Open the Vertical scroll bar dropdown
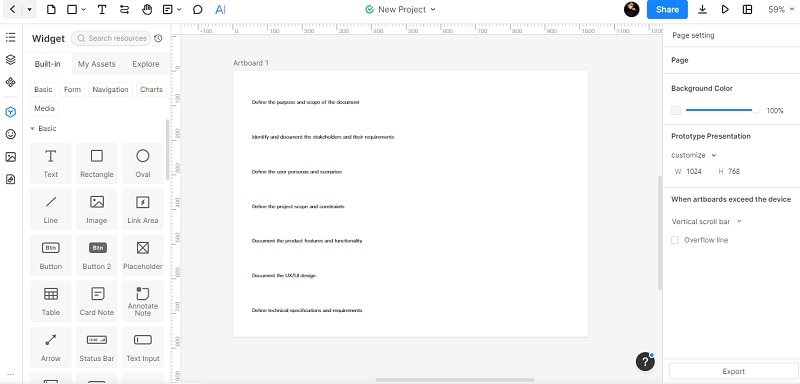The width and height of the screenshot is (800, 384). [707, 221]
